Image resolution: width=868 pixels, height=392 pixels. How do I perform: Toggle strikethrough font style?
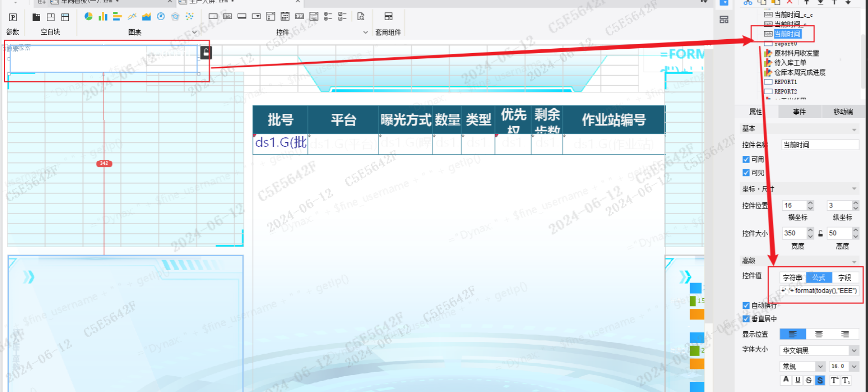click(809, 380)
